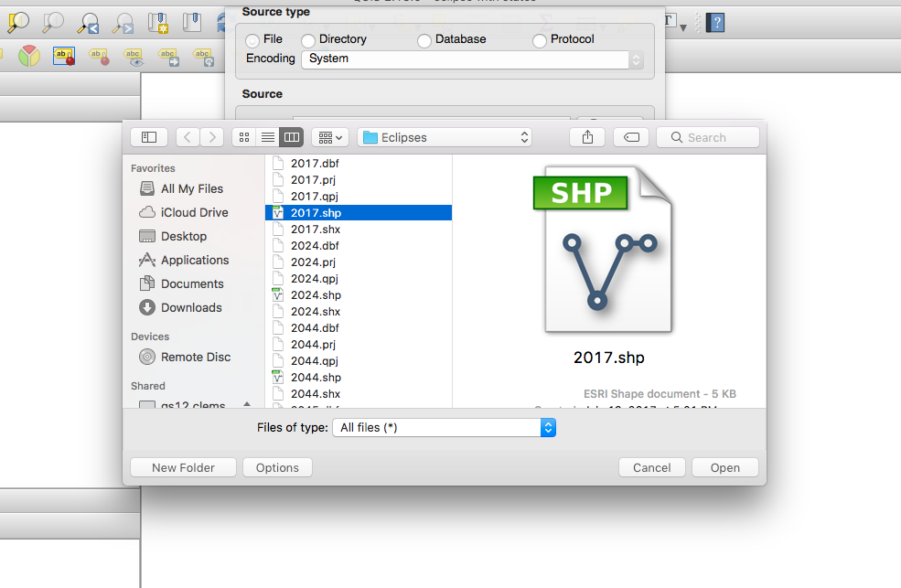Screen dimensions: 901x588
Task: Select the file 2024.dbf
Action: (359, 245)
